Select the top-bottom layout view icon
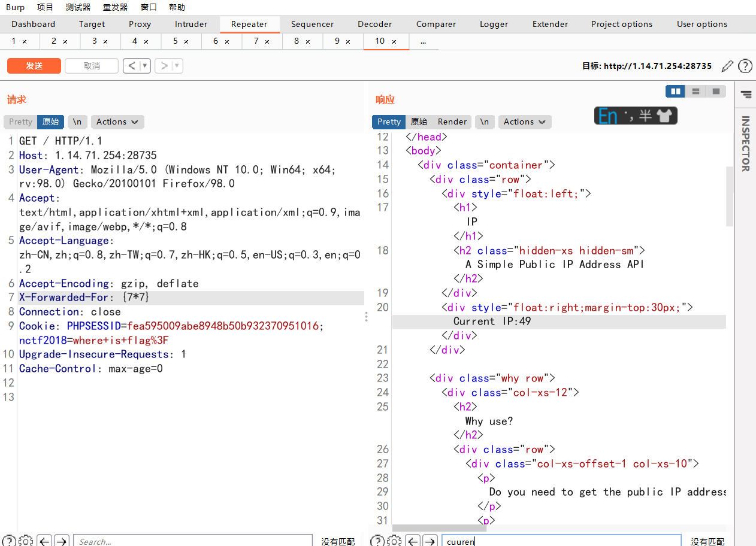756x546 pixels. 696,91
